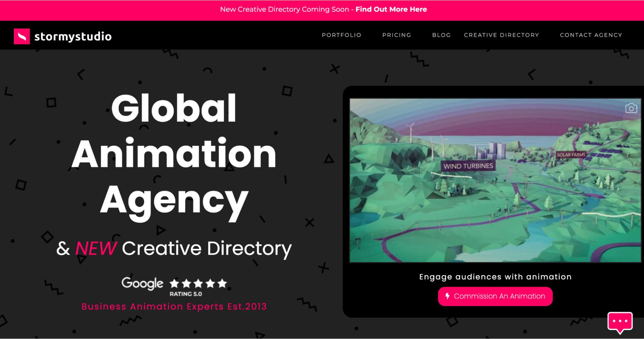
Task: Click the five-star rating icons
Action: (198, 283)
